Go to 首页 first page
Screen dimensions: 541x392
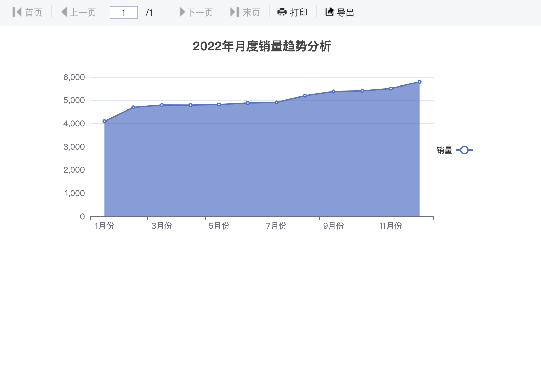27,12
